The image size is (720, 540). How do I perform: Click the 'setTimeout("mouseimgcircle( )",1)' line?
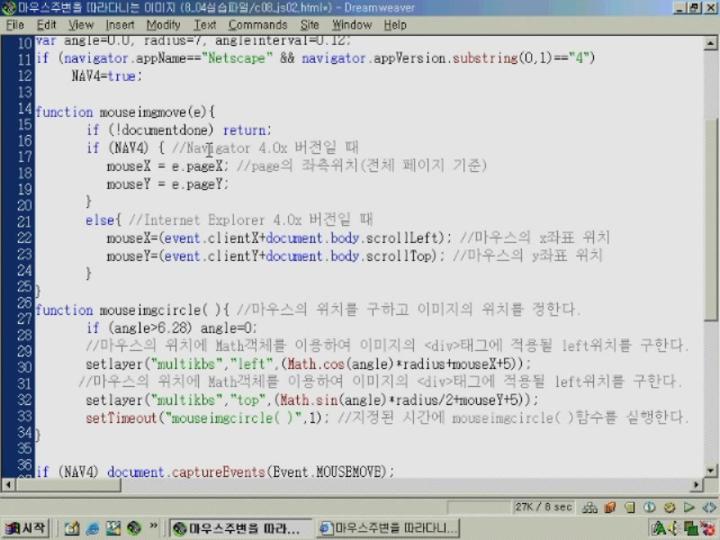207,418
